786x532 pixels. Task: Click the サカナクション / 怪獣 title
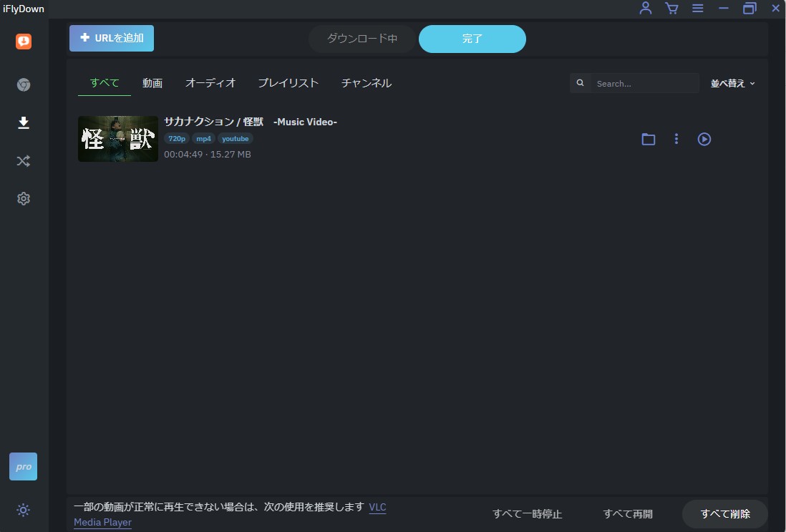click(251, 122)
